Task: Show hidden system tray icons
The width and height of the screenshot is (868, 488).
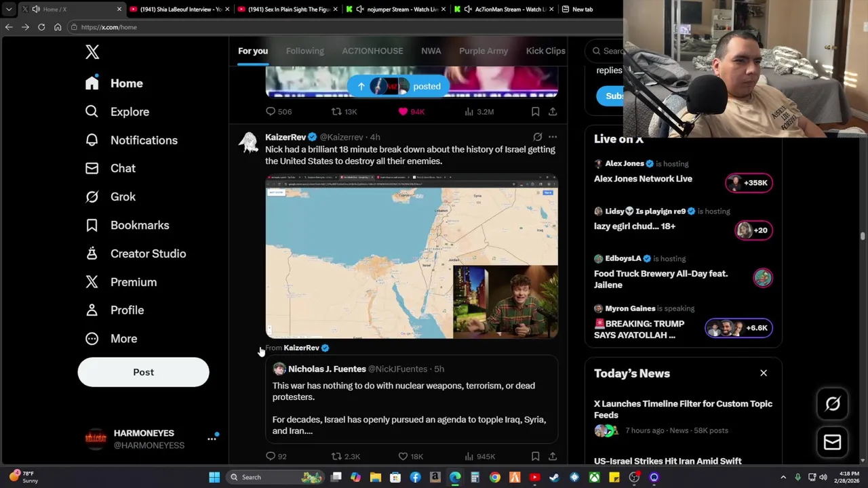Action: click(x=783, y=477)
